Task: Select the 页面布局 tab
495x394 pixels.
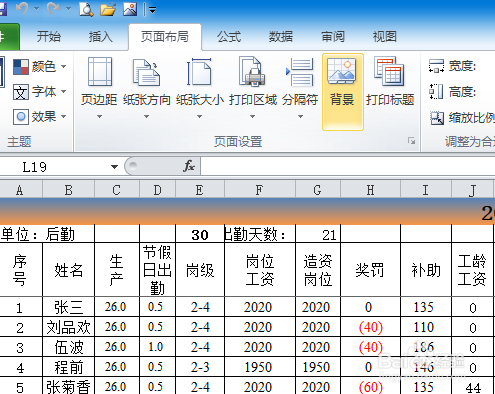Action: click(x=165, y=36)
